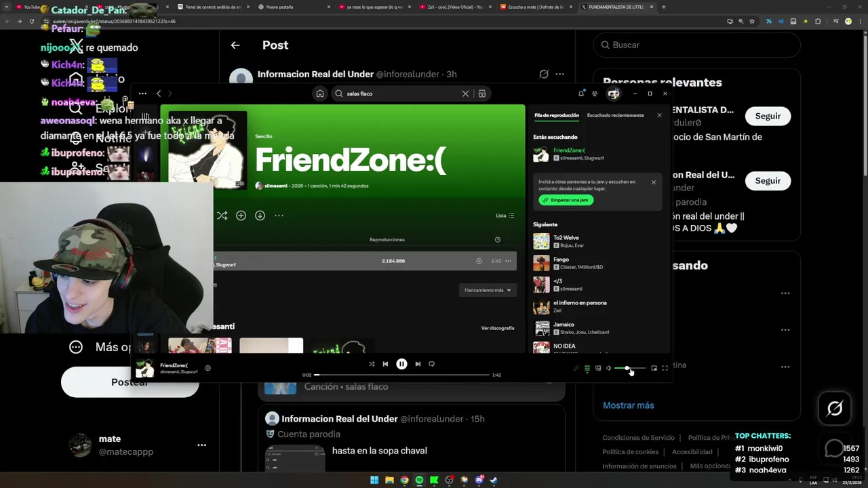Screen dimensions: 868x488
Task: Select 'To2 Welve' in the queue
Action: [597, 241]
